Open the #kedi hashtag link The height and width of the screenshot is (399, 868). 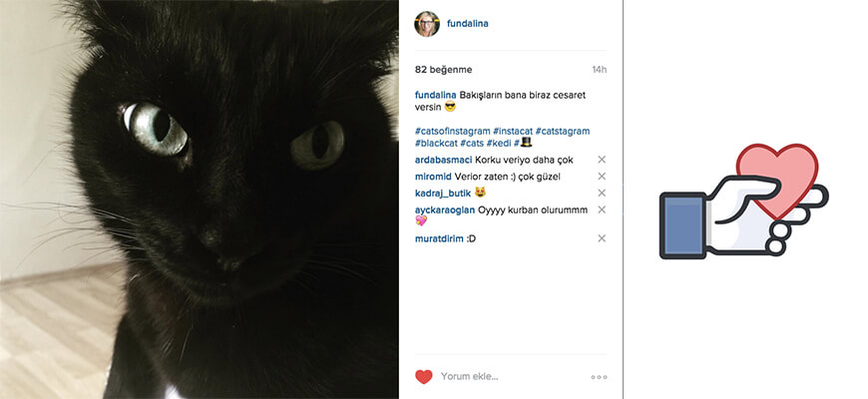click(x=499, y=143)
